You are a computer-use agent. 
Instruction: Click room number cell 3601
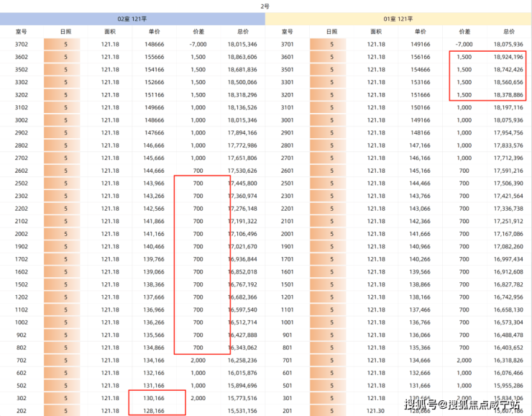pos(288,57)
